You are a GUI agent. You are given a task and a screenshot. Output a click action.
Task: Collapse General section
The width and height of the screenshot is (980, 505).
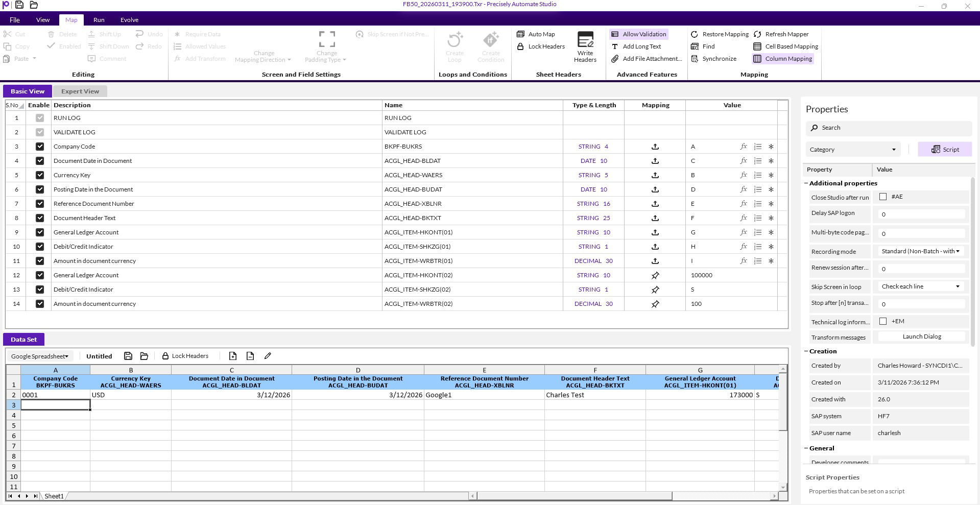(806, 448)
